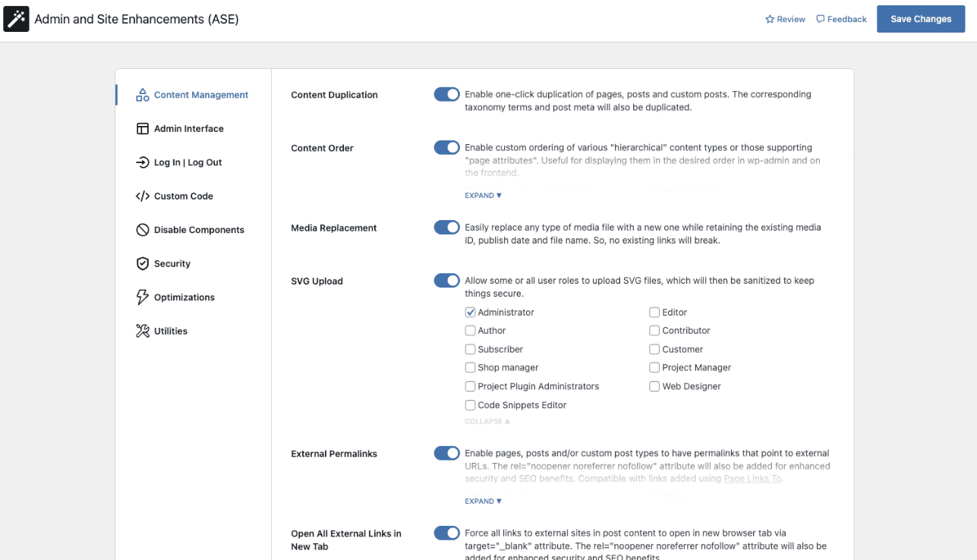Open the Page Links To link
The image size is (977, 560).
tap(752, 478)
